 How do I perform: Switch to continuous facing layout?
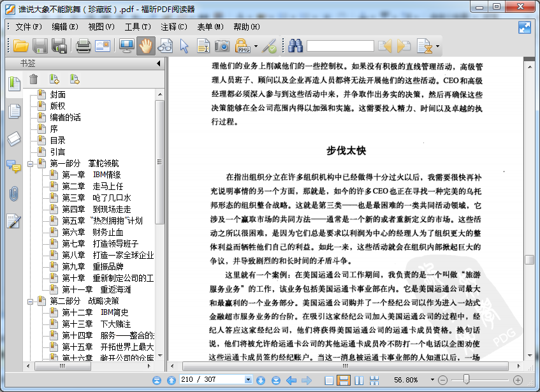pos(374,381)
